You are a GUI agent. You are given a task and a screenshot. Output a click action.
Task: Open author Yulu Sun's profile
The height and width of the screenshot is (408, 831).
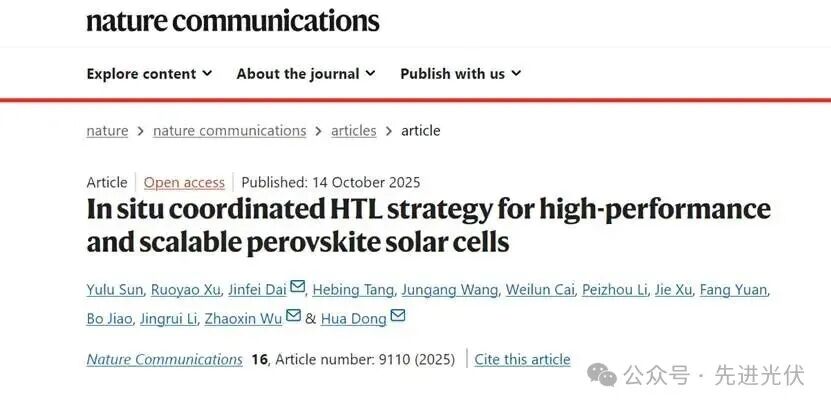114,290
